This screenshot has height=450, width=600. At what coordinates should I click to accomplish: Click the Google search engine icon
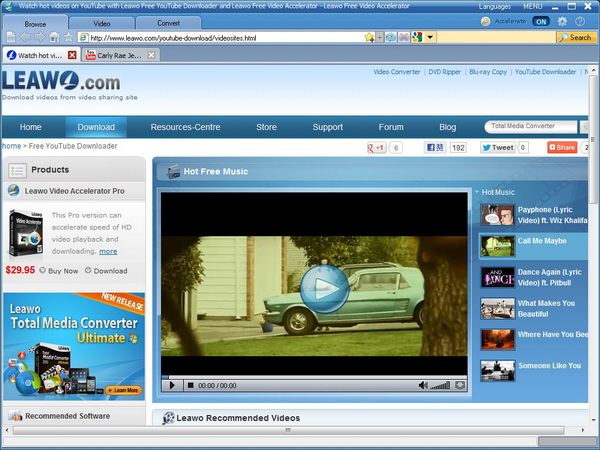point(417,37)
